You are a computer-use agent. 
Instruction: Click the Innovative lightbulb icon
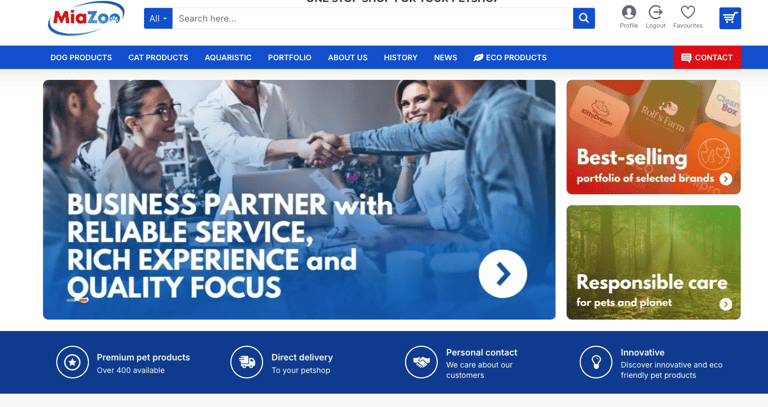(596, 362)
